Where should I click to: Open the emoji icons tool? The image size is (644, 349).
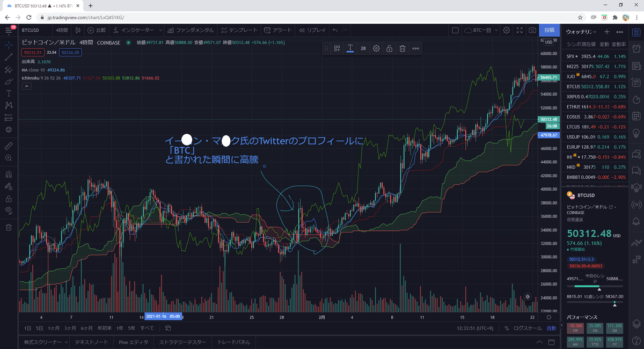[x=9, y=130]
